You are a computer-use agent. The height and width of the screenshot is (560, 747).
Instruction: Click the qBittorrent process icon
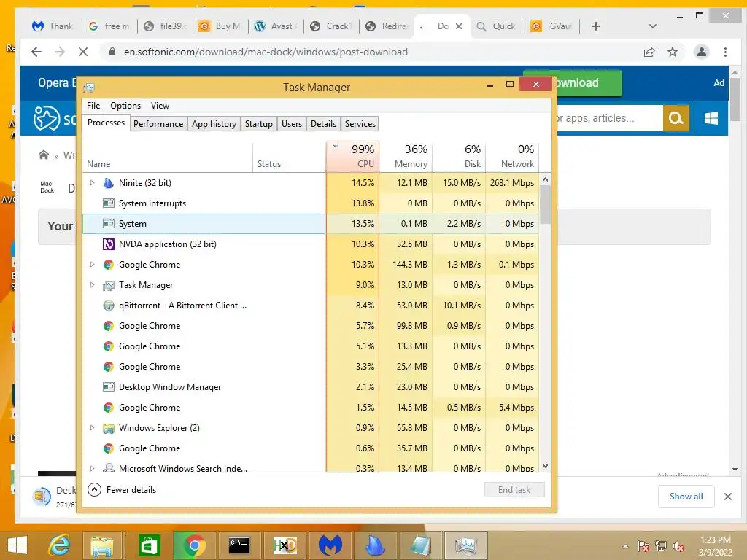tap(109, 306)
